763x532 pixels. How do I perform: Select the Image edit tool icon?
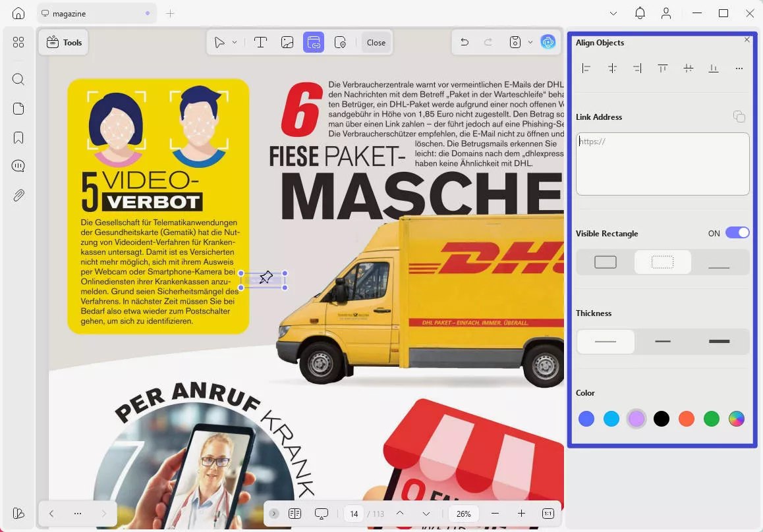click(x=287, y=42)
